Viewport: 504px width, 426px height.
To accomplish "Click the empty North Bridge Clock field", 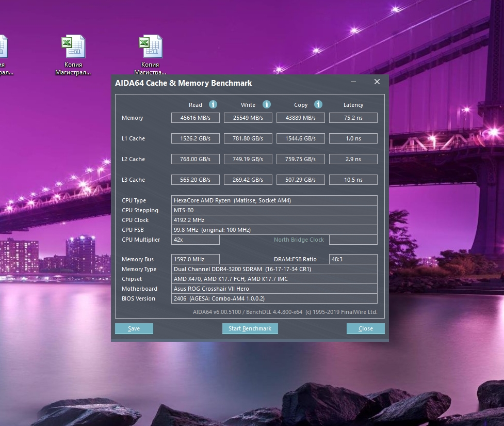I will click(353, 240).
